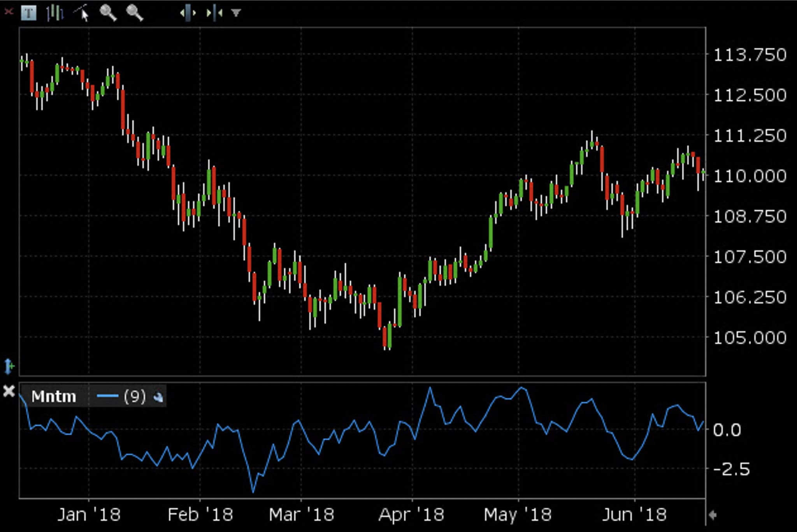
Task: Remove the Mntm indicator with its X
Action: point(9,391)
